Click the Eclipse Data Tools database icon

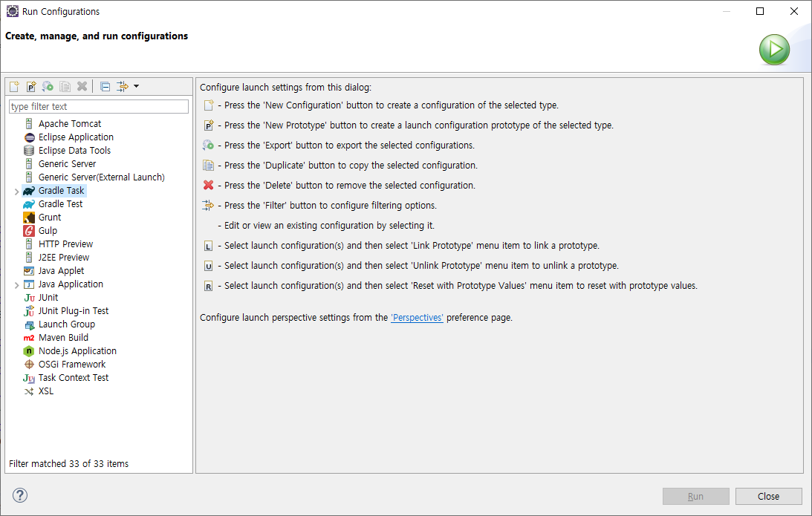coord(29,151)
